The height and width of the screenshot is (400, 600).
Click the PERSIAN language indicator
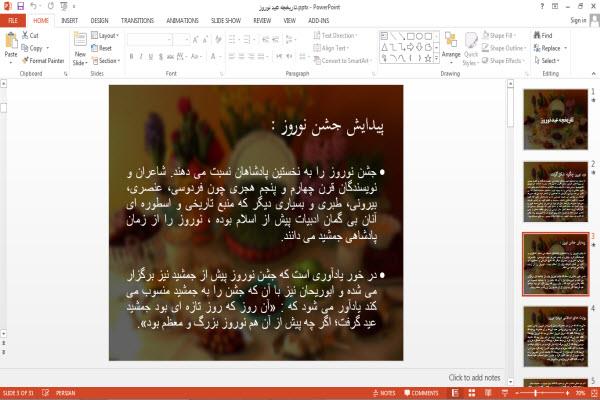(65, 393)
